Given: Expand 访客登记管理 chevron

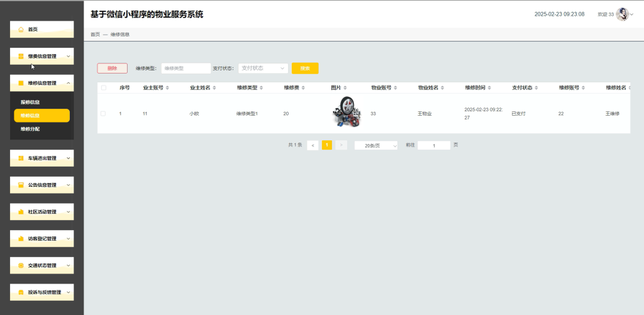Looking at the screenshot, I should pos(68,239).
